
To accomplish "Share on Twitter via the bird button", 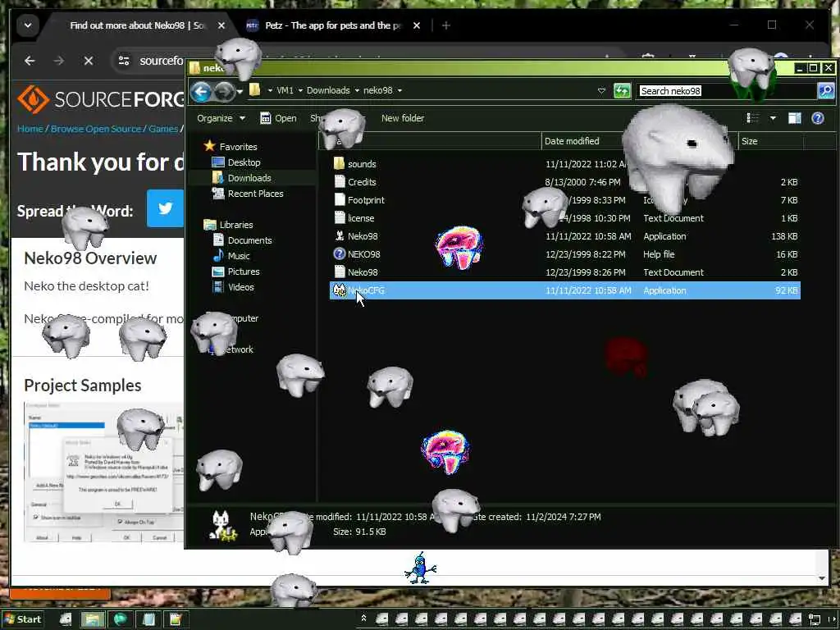I will (165, 208).
